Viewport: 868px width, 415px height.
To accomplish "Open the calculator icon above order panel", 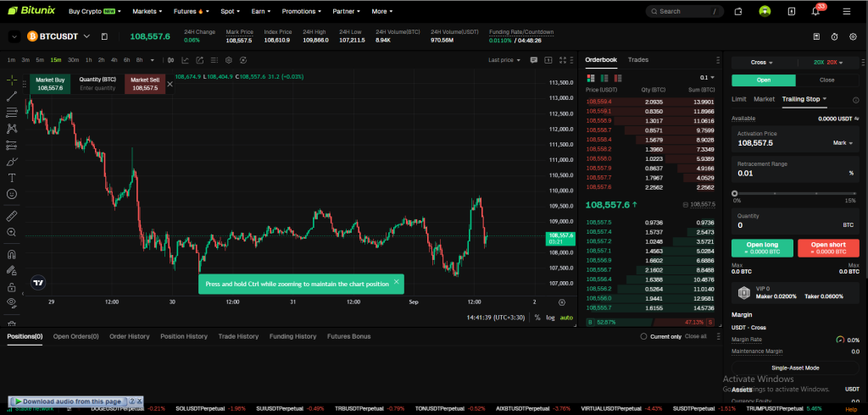I will coord(815,36).
